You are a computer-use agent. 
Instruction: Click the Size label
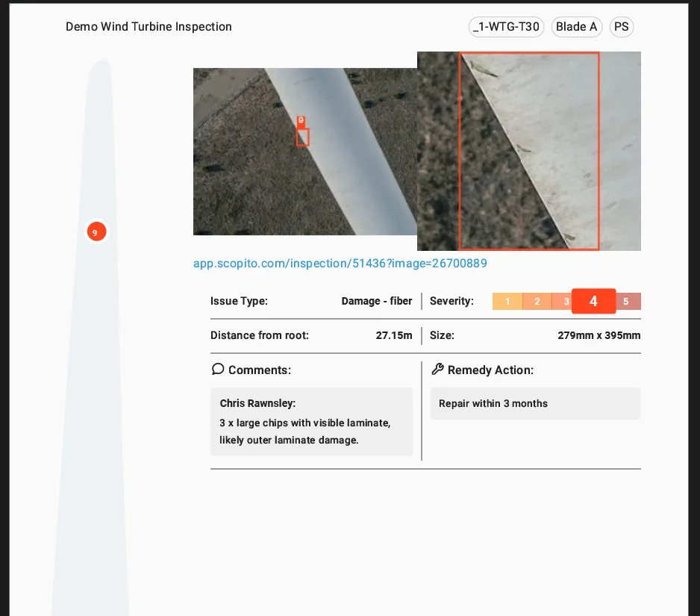tap(442, 335)
